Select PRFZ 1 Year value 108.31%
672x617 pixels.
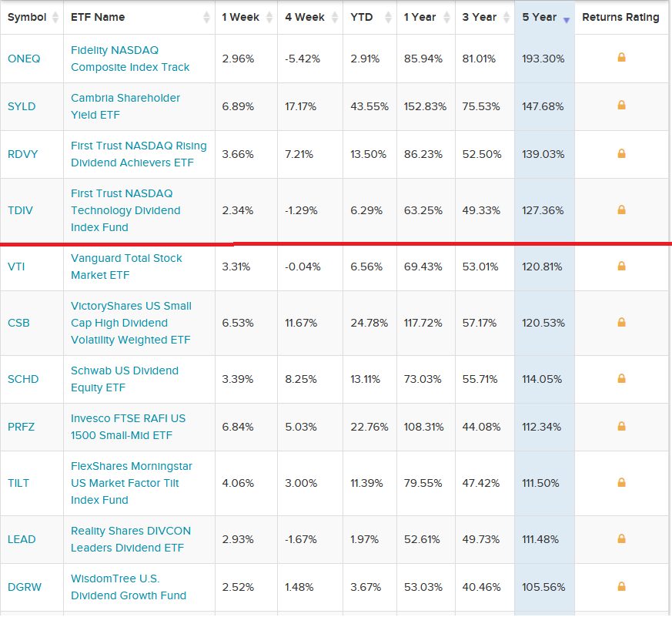click(423, 427)
